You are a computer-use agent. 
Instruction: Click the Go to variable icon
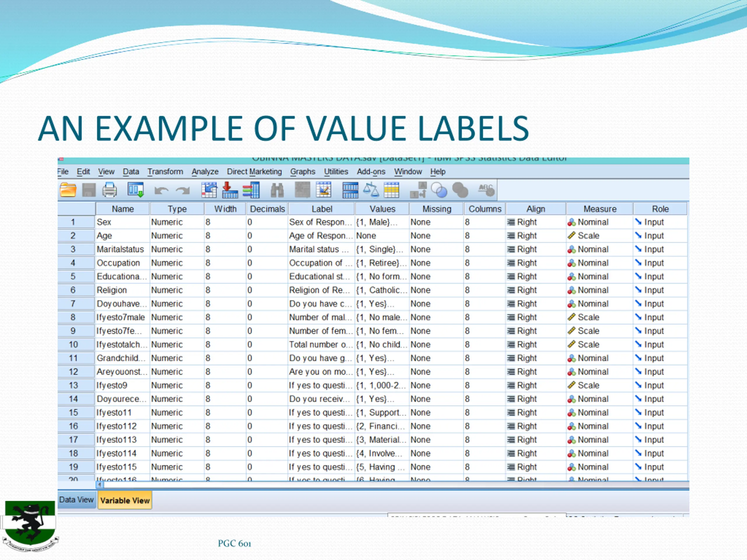tap(230, 190)
